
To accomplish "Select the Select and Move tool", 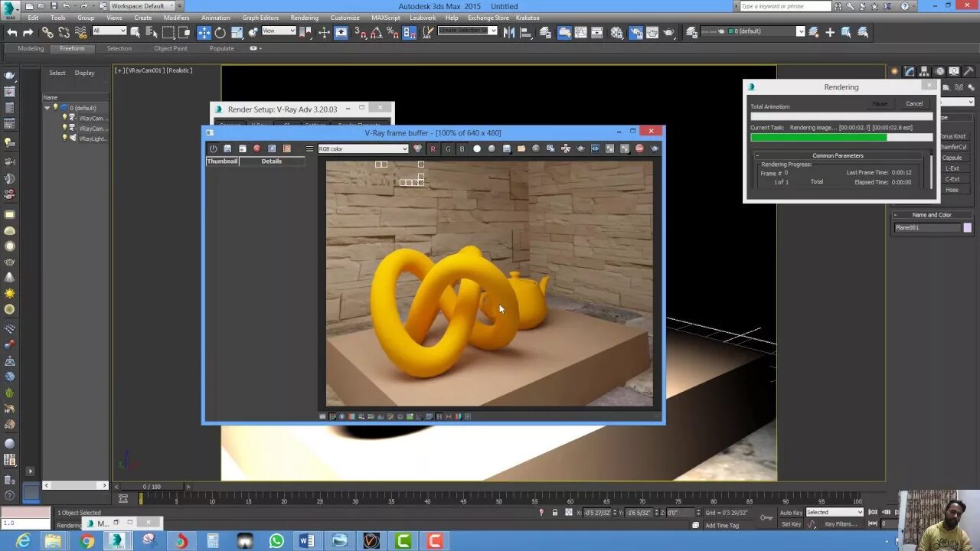I will point(204,32).
